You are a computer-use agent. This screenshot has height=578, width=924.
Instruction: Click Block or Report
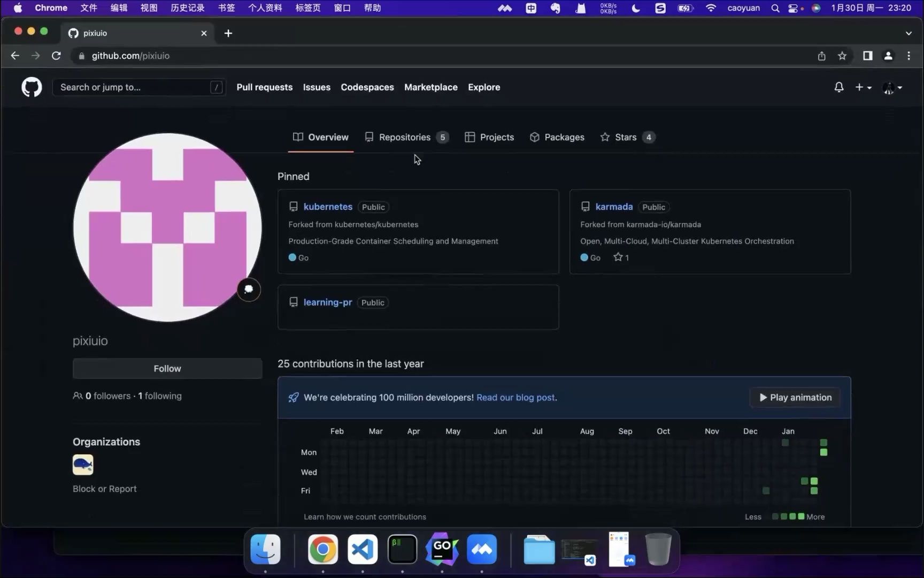[x=105, y=489]
